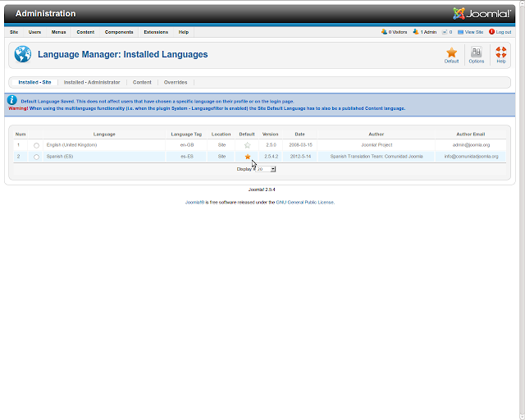This screenshot has width=525, height=420.
Task: Click the English (United Kingdom) language name
Action: [71, 145]
